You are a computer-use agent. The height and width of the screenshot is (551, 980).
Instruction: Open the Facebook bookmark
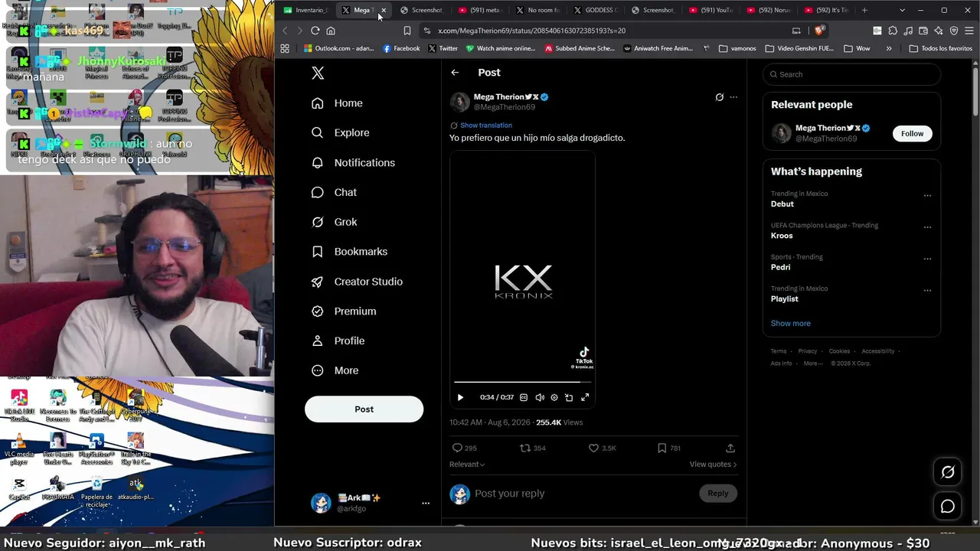click(x=401, y=48)
